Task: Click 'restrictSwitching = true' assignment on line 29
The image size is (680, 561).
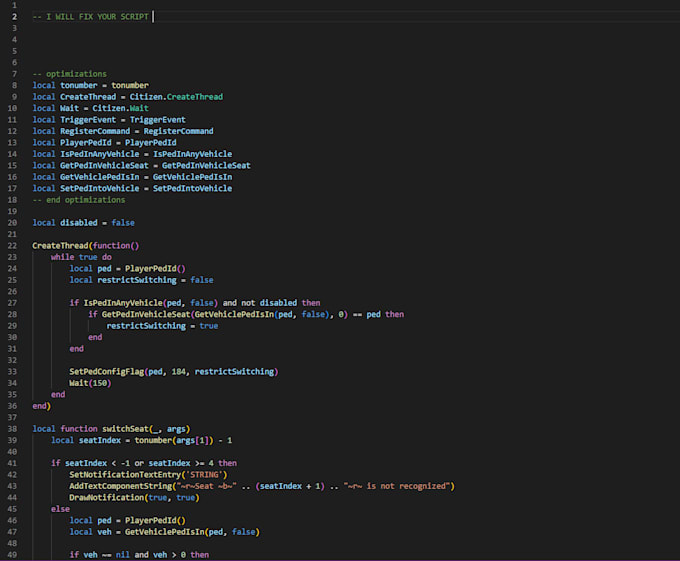Action: tap(162, 326)
